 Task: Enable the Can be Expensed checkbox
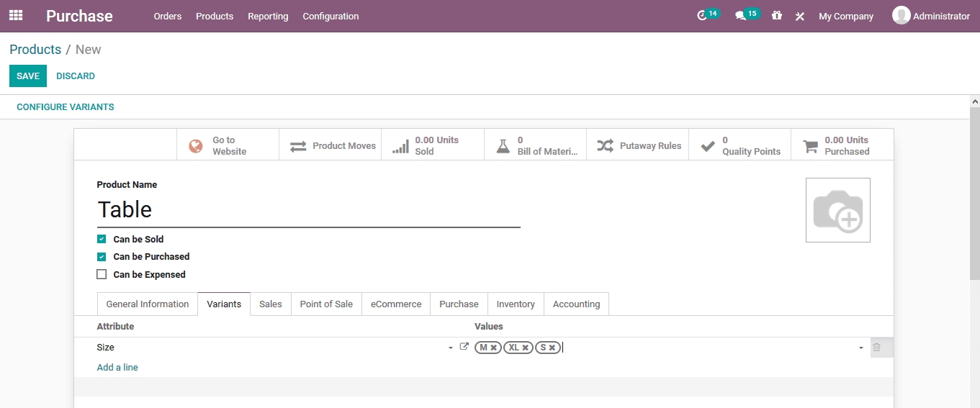coord(102,274)
